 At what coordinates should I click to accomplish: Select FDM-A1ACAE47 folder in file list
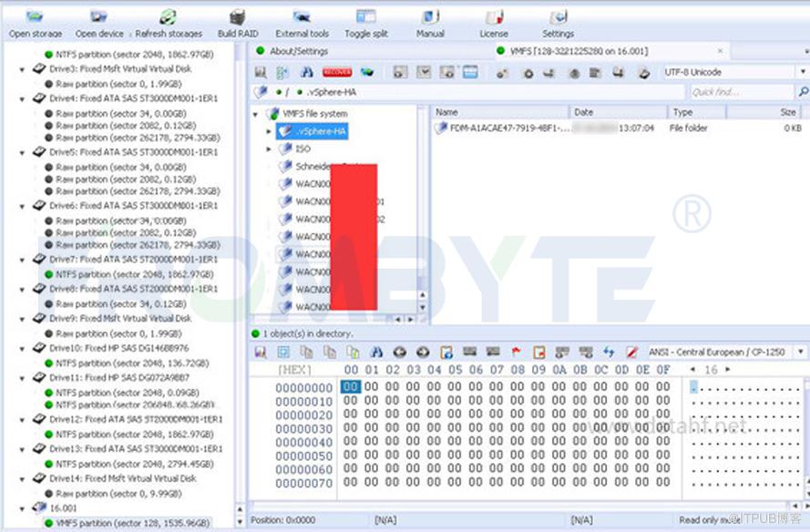click(x=509, y=128)
